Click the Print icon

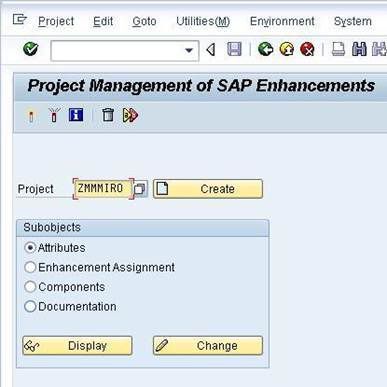coord(338,49)
